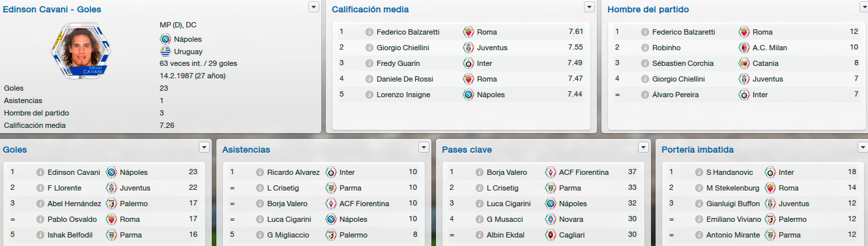Click the info icon beside Edinson Cavani in Goles list
The width and height of the screenshot is (868, 246).
point(40,172)
